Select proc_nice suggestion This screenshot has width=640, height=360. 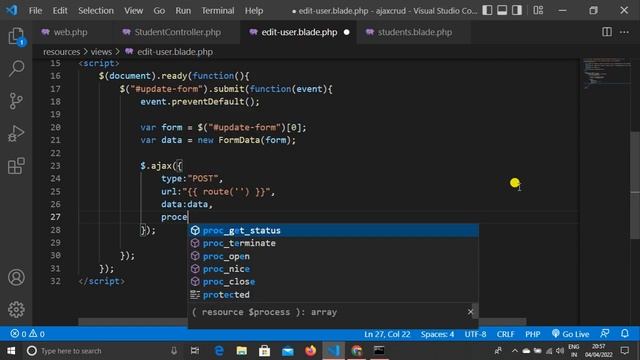pos(333,269)
